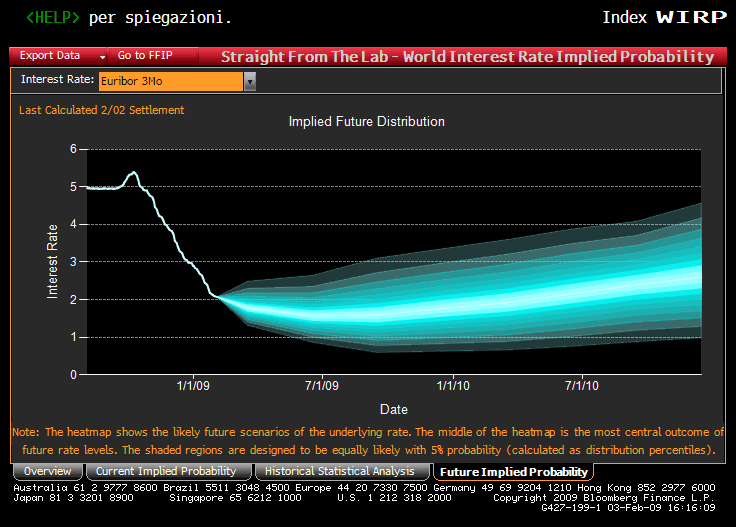Click the 'Date' x-axis title

tap(393, 410)
